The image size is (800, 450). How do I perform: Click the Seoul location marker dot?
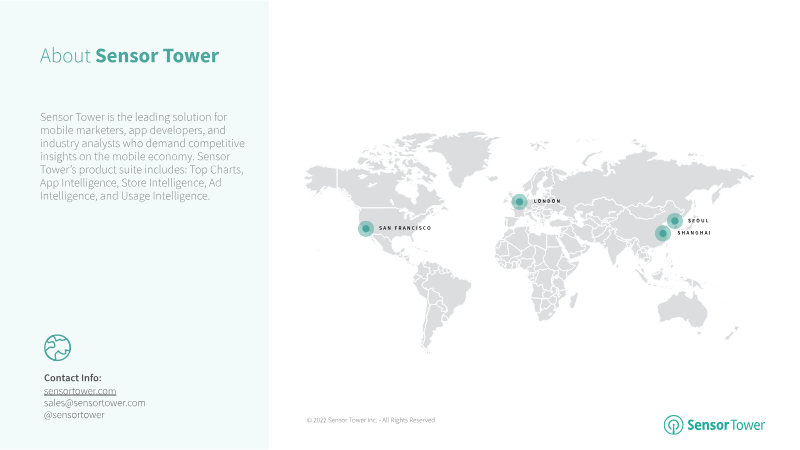674,220
